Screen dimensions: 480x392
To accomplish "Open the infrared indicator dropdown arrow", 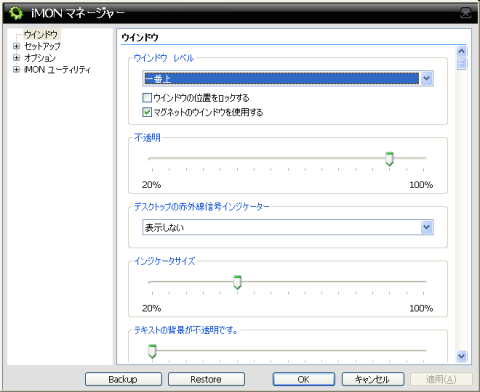I will coord(427,227).
